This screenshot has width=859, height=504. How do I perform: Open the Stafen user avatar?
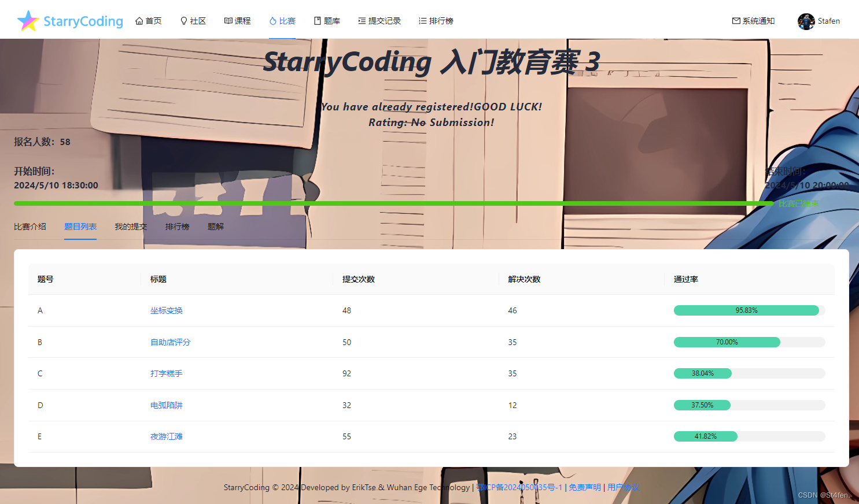point(806,21)
